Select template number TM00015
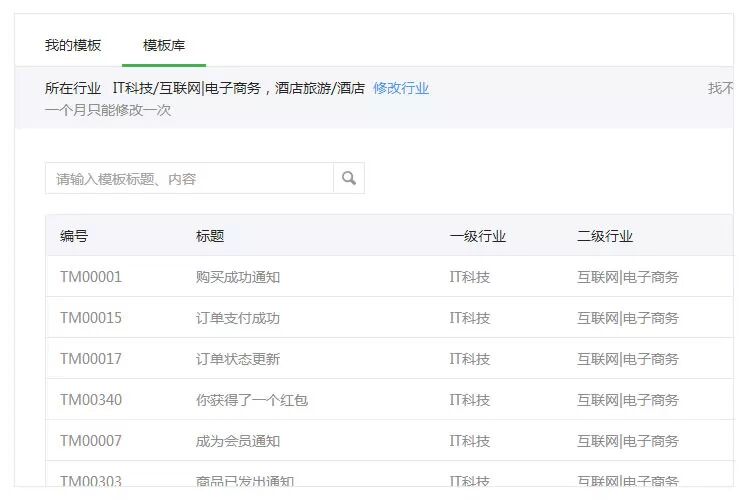 [x=91, y=318]
